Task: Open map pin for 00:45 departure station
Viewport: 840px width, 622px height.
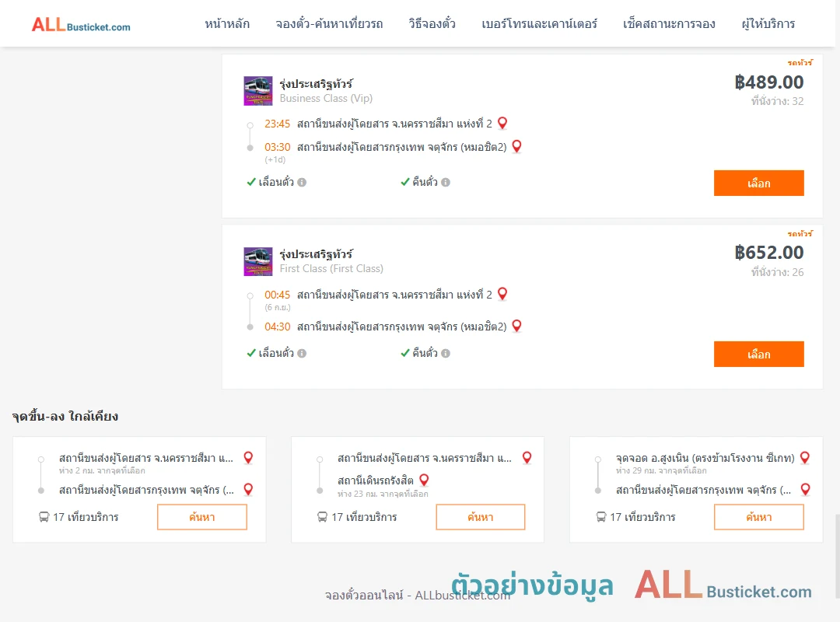Action: (x=502, y=294)
